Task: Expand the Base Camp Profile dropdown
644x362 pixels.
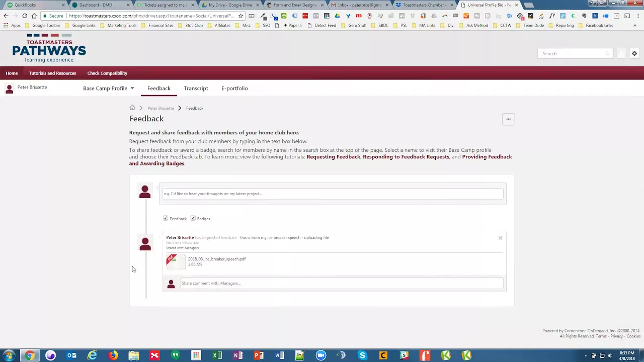Action: 109,88
